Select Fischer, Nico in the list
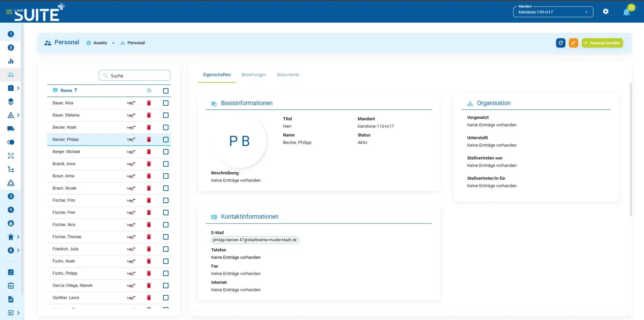 [64, 225]
